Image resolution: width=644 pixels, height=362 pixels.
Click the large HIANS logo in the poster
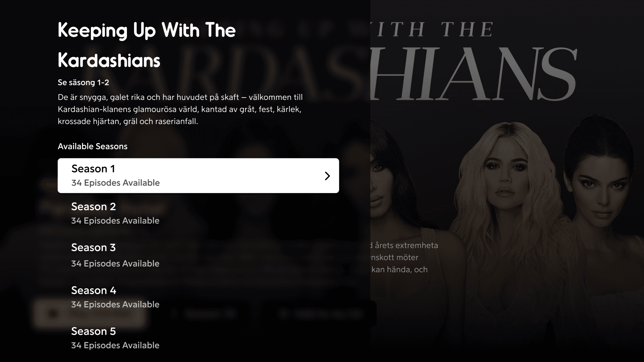tap(473, 74)
